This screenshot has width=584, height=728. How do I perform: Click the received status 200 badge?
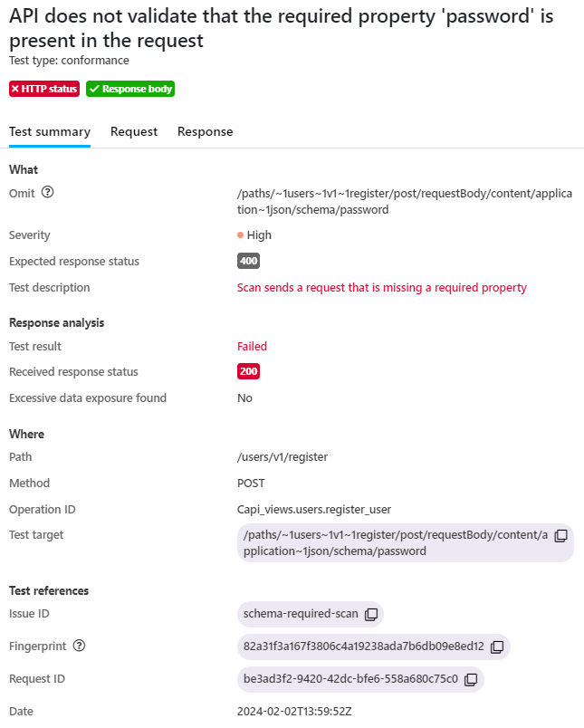click(248, 371)
